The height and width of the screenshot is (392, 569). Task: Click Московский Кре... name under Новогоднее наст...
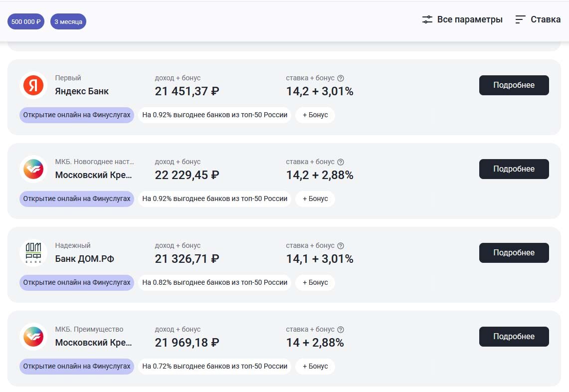pos(93,176)
